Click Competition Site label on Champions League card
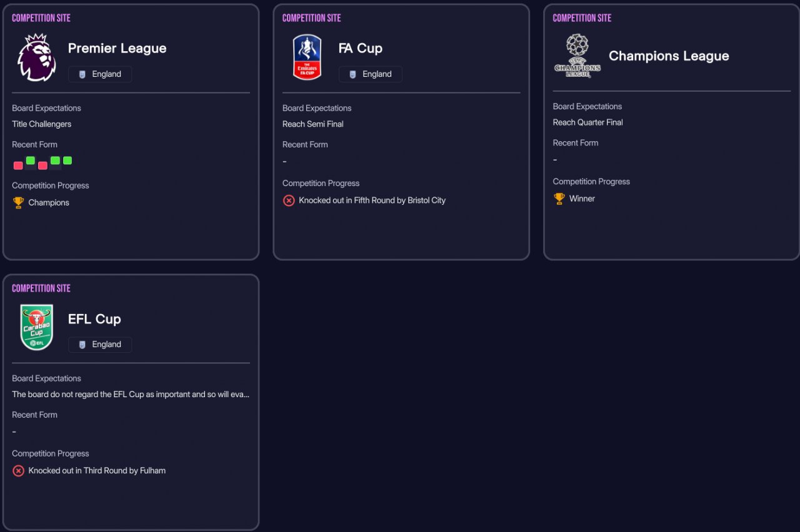Viewport: 800px width, 532px height. tap(582, 18)
